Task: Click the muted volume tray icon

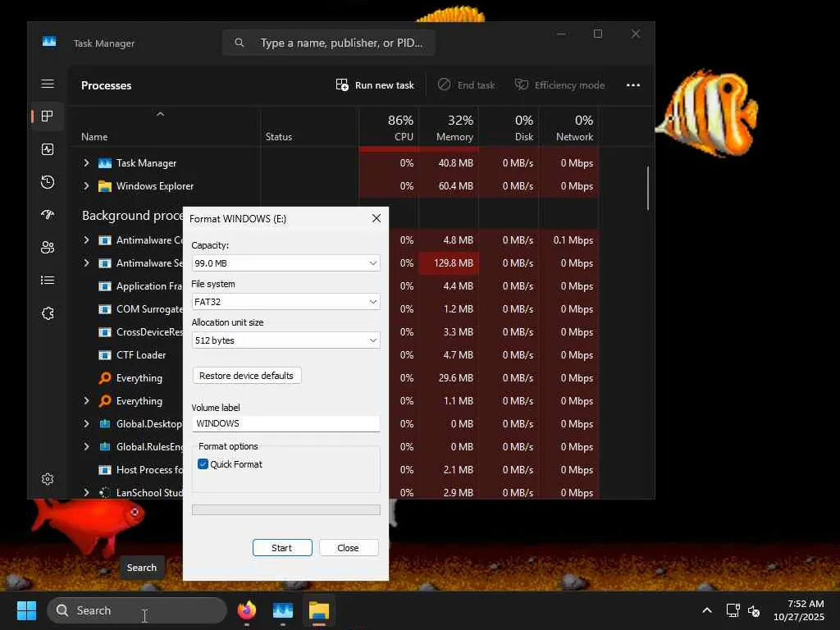Action: point(754,610)
